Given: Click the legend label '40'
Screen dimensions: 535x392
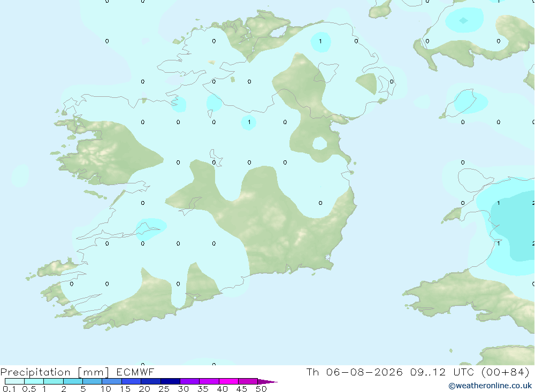Looking at the screenshot, I should (222, 389).
